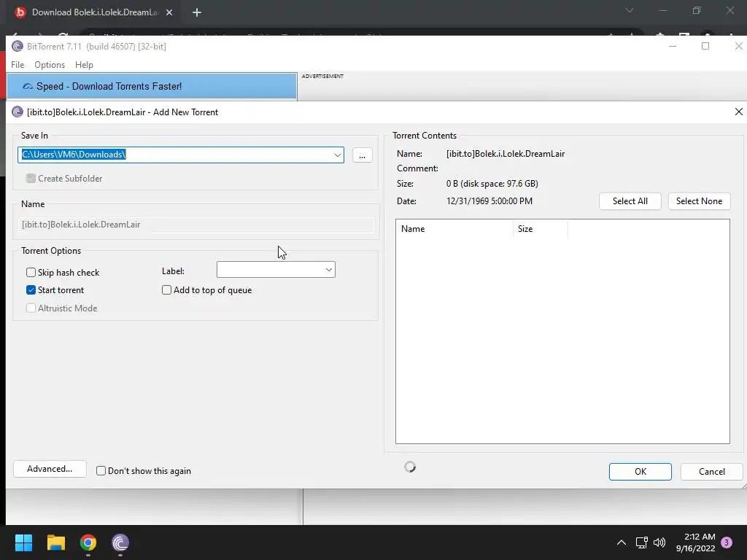
Task: Enable Add to top of queue
Action: [167, 290]
